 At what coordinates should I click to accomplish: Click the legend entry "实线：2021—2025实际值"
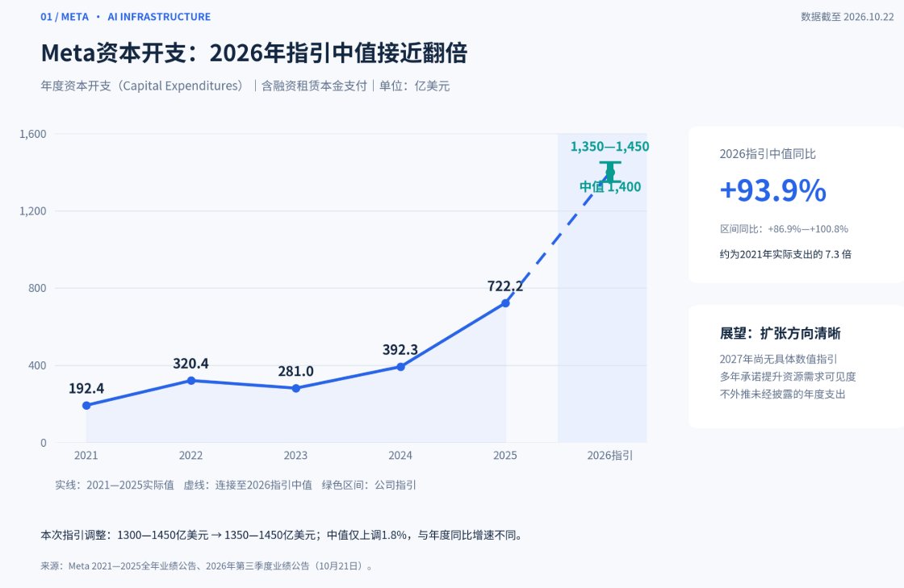(x=114, y=485)
